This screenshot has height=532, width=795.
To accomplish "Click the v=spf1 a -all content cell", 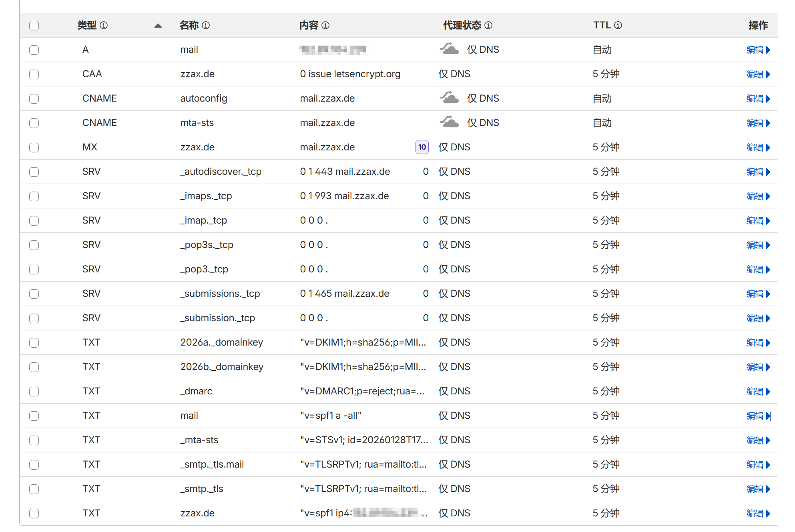I will coord(331,416).
